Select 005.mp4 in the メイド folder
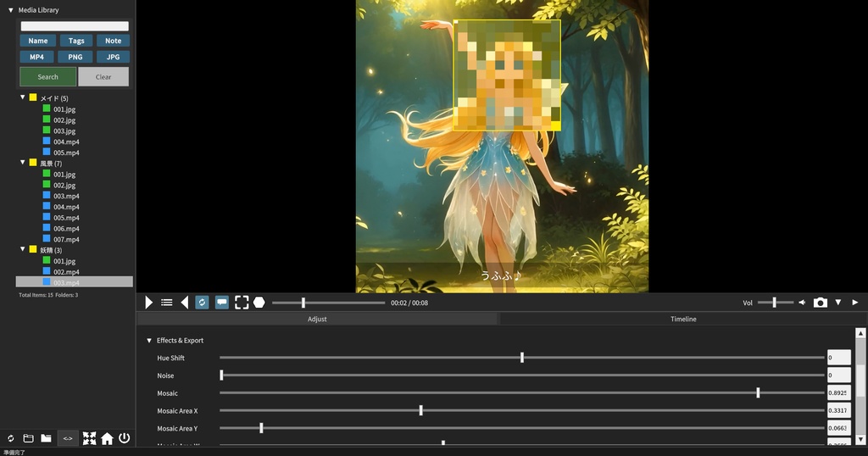868x456 pixels. [66, 153]
